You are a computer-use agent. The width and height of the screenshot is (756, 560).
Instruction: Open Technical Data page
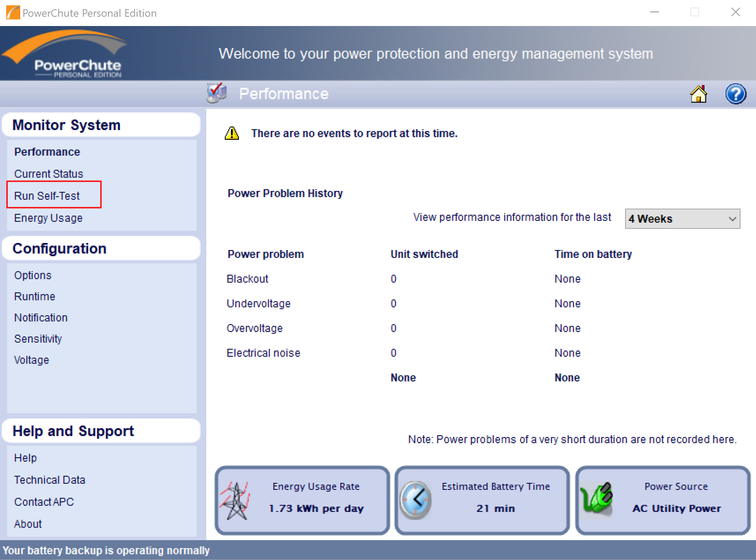coord(49,480)
